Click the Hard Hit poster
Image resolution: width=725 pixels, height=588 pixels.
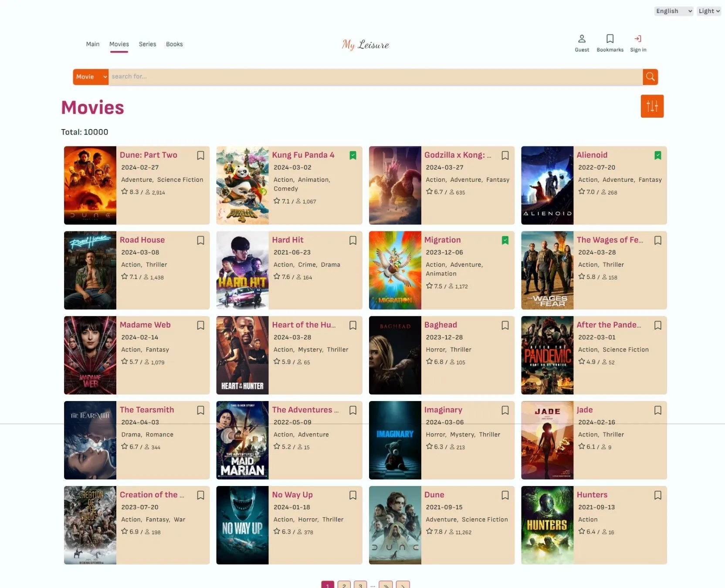tap(242, 270)
